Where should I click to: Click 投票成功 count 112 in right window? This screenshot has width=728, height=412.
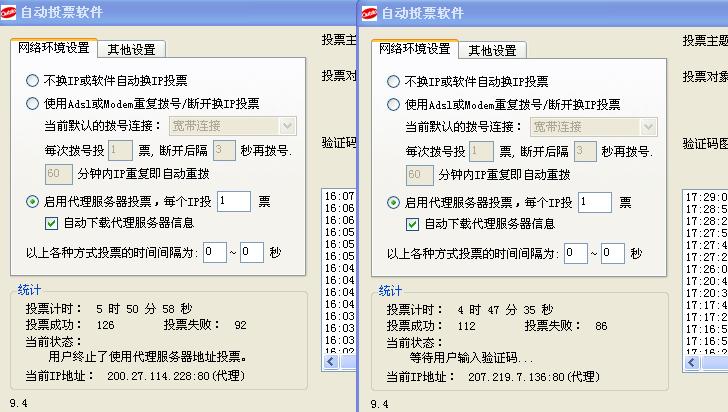(x=467, y=326)
